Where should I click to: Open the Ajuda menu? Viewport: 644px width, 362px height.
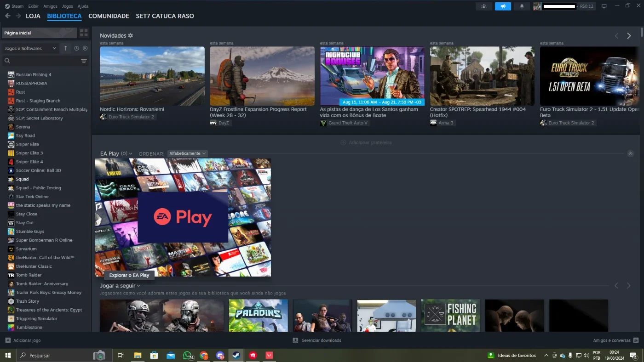[x=83, y=6]
